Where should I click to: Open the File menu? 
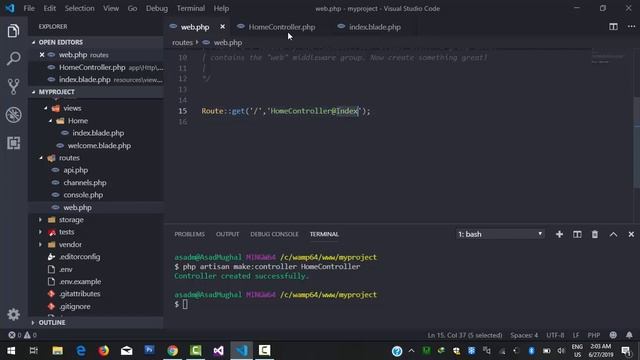[x=29, y=8]
